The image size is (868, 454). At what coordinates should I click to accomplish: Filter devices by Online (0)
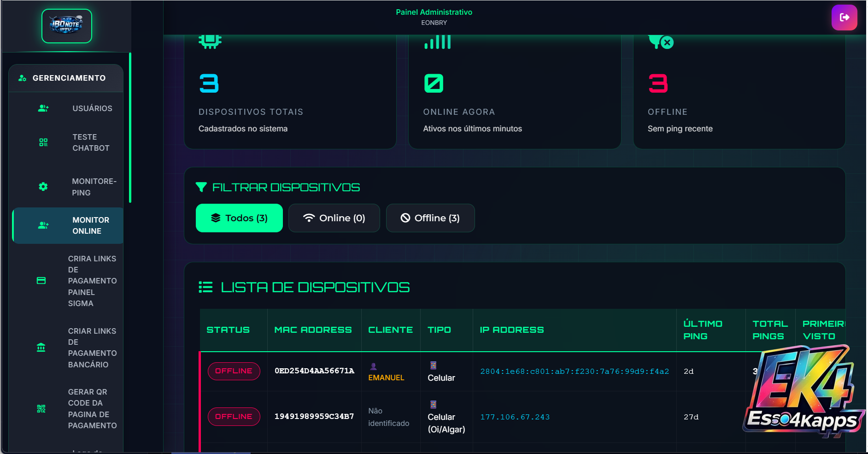click(334, 218)
